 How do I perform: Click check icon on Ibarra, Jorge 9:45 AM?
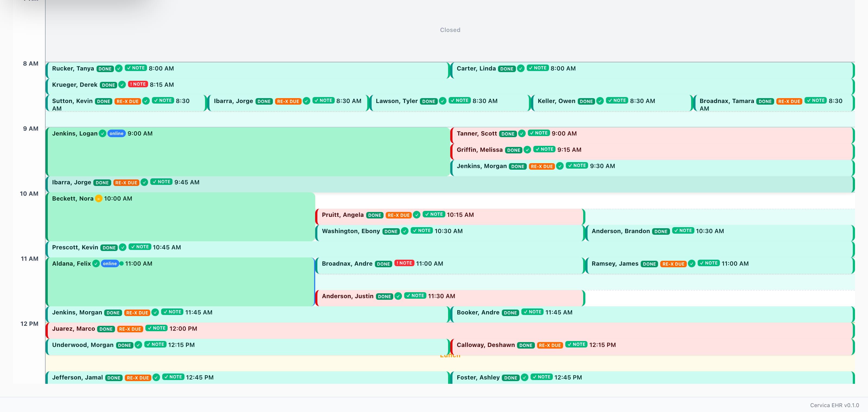click(x=144, y=182)
